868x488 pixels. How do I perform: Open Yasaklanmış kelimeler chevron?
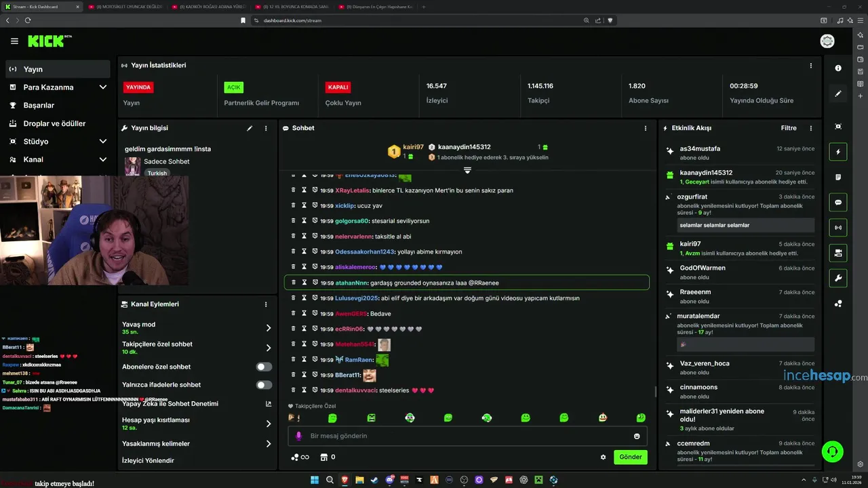269,444
